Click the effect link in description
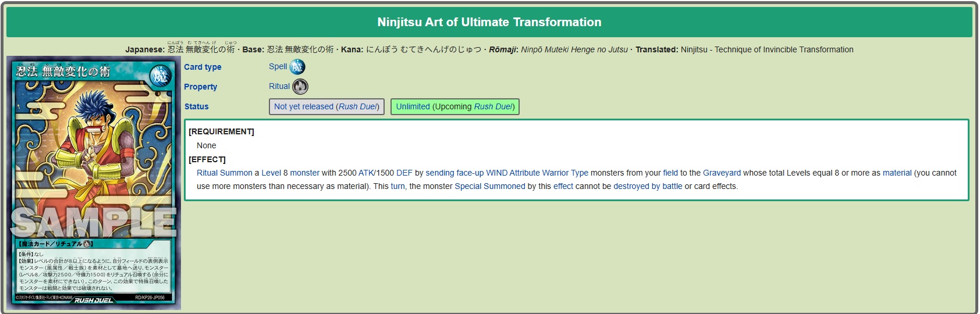 coord(563,186)
